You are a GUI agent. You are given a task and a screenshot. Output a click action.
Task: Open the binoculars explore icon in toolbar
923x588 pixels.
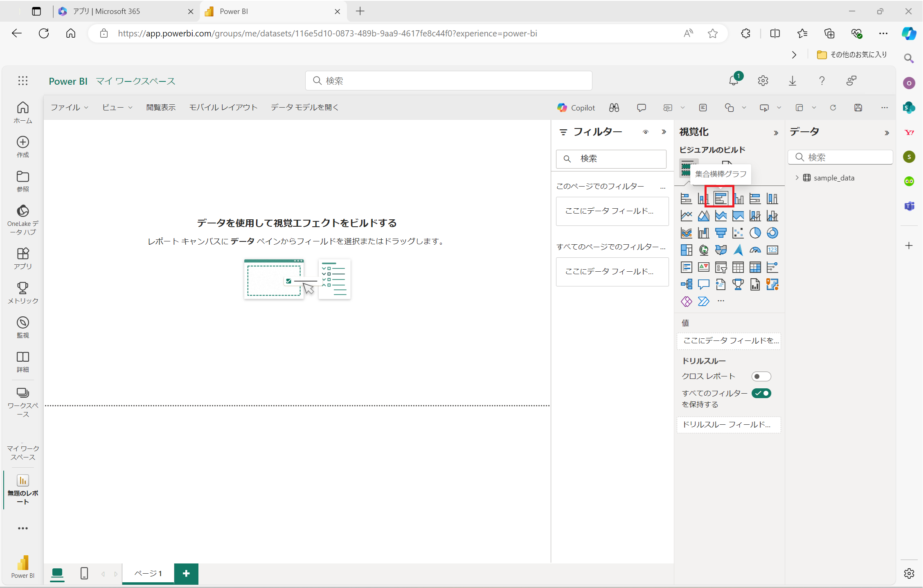(x=614, y=108)
